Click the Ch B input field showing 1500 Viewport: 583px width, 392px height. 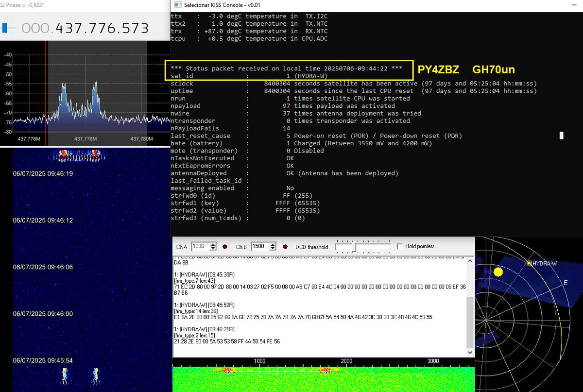tap(260, 247)
